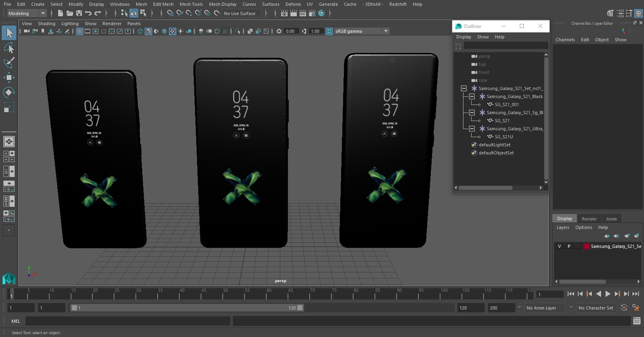This screenshot has width=644, height=337.
Task: Enable Snap to grids icon
Action: coord(170,13)
